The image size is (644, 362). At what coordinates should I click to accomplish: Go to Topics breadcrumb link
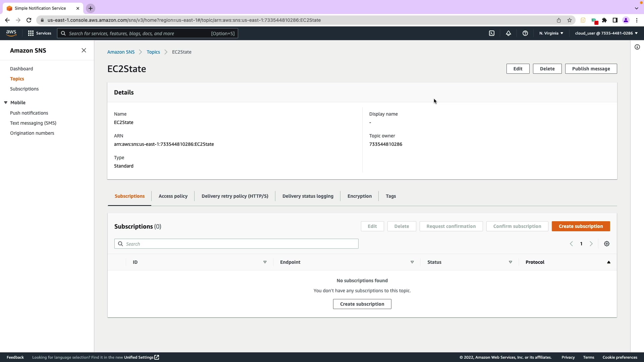(x=153, y=52)
